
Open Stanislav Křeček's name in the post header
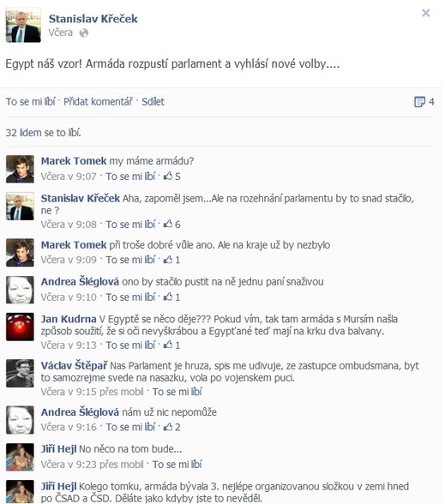point(93,19)
